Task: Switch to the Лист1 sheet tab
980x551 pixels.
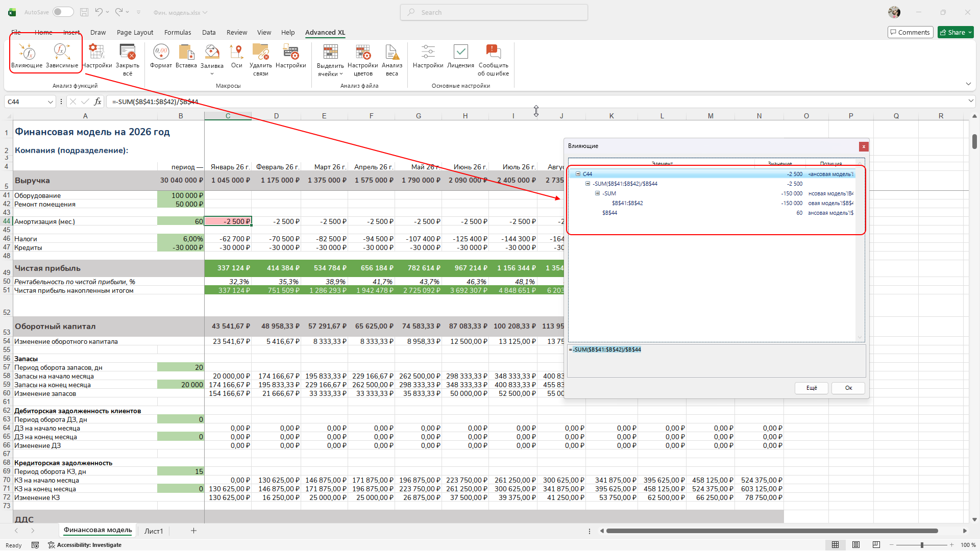Action: 153,531
